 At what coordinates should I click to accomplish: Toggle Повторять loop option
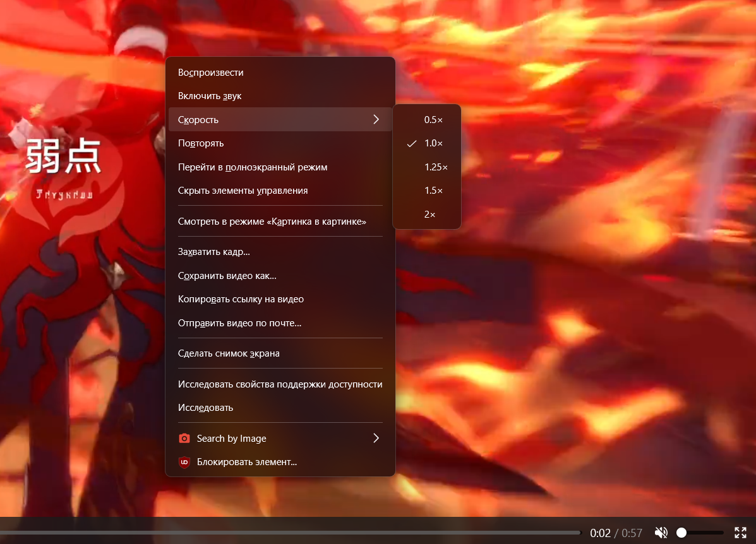[x=280, y=143]
